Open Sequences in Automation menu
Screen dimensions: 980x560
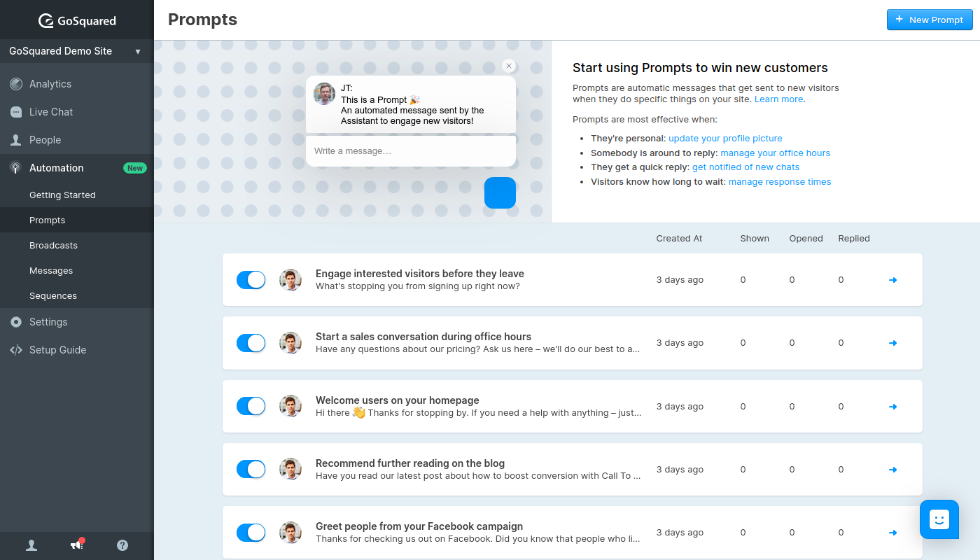pos(53,296)
